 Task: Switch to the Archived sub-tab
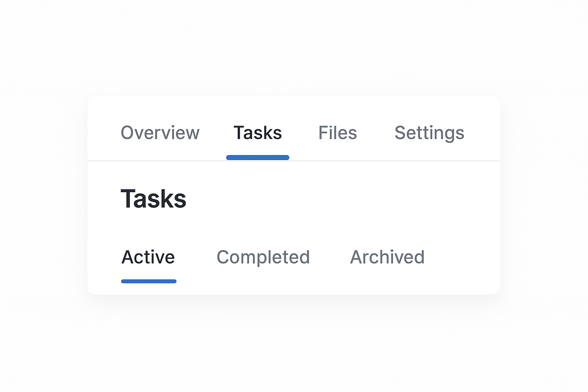click(387, 257)
